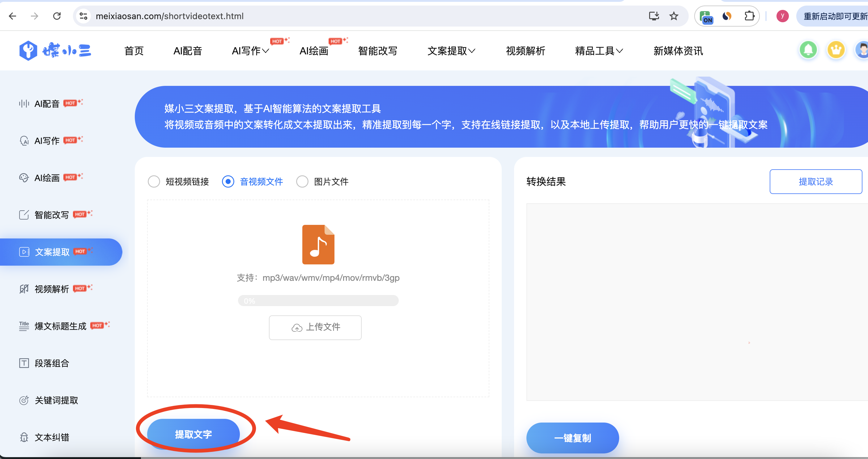
Task: Select the 音视频文件 radio option
Action: pos(228,182)
